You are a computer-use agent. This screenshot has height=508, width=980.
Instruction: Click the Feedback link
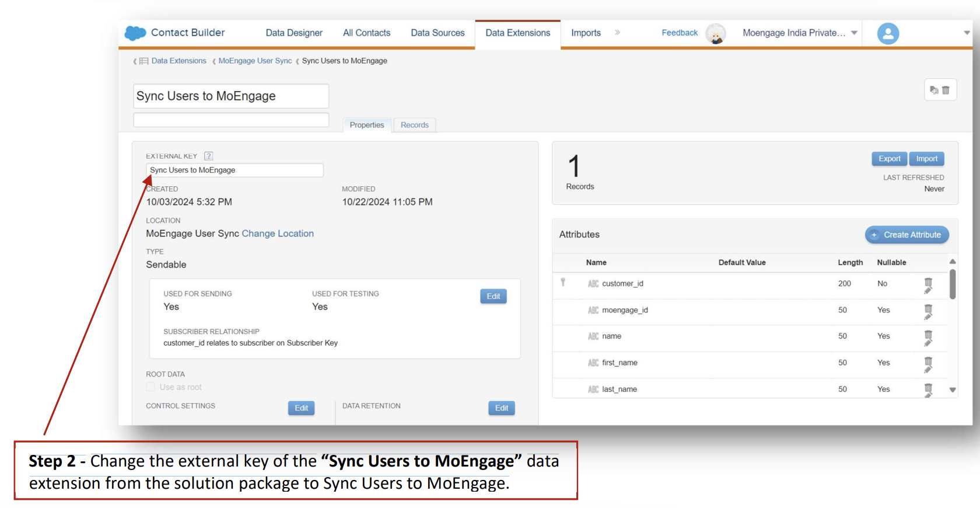[x=680, y=33]
